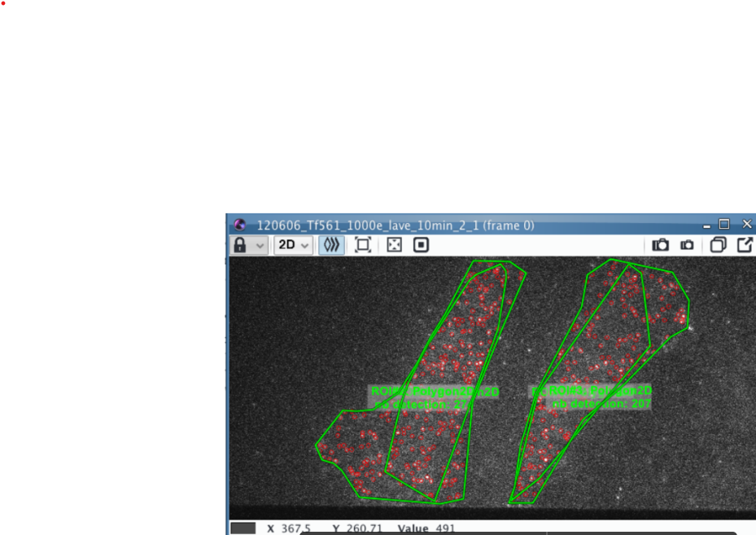Click the gray pixel color swatch in status bar
Screen dimensions: 756x535
pos(243,528)
